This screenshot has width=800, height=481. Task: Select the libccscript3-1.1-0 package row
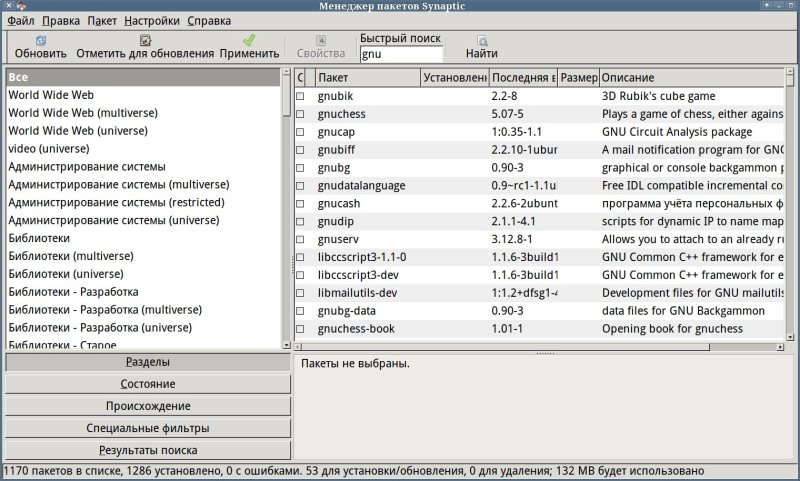point(539,257)
